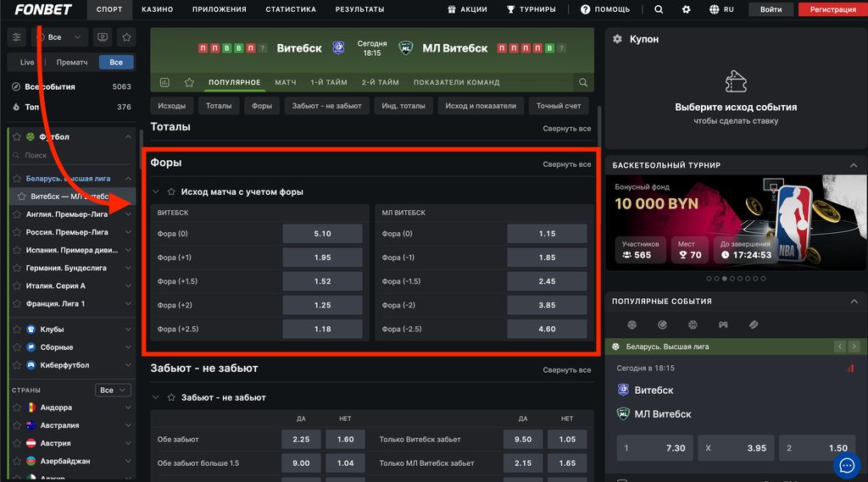Click the video broadcast filter icon
This screenshot has width=868, height=482.
pyautogui.click(x=103, y=37)
